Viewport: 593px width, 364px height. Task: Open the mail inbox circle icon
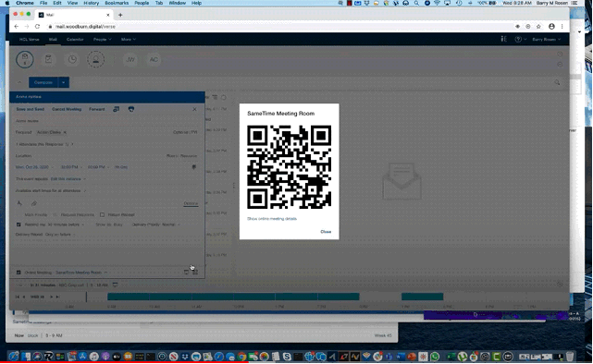pos(25,60)
